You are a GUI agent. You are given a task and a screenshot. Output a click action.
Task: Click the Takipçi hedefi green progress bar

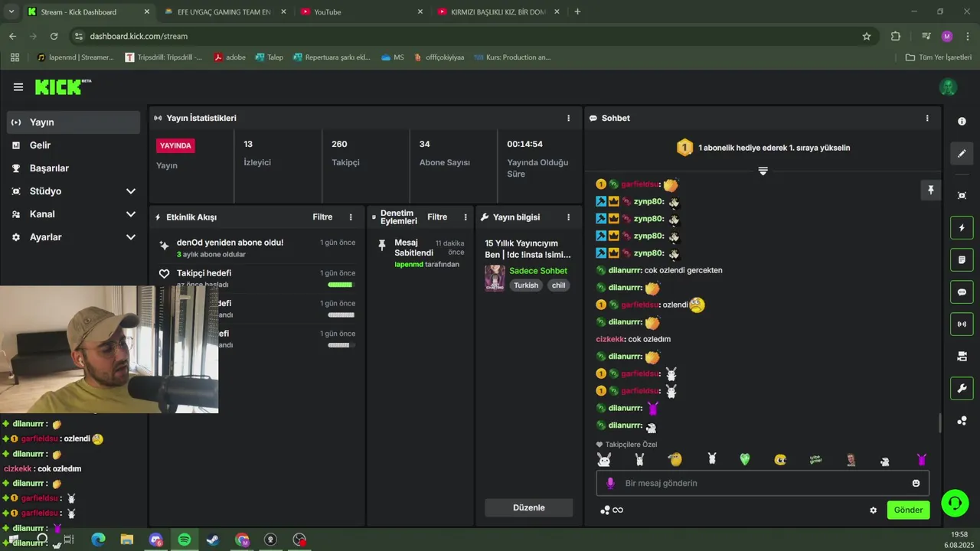[x=341, y=285]
